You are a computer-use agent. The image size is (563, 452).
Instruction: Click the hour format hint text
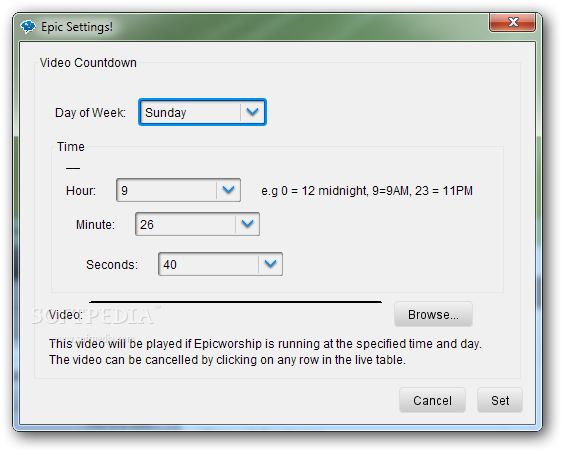pos(367,191)
